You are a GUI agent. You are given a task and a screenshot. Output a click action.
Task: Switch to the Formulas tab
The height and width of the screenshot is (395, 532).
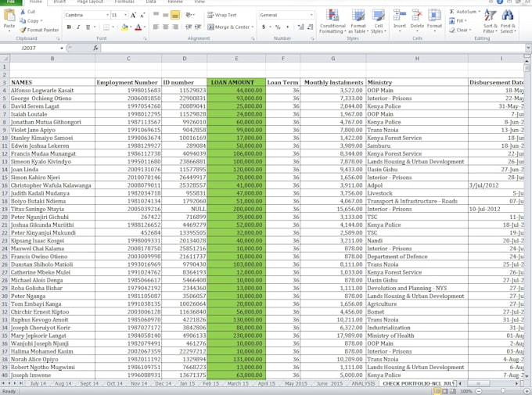[x=124, y=2]
